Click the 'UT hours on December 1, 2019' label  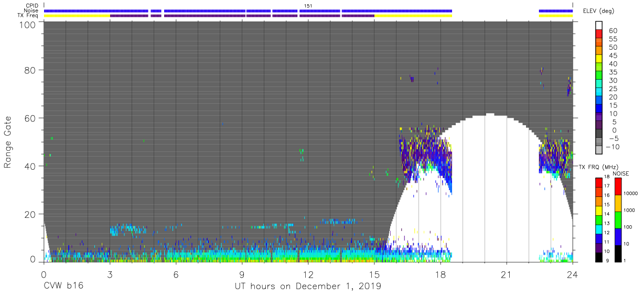coord(308,287)
